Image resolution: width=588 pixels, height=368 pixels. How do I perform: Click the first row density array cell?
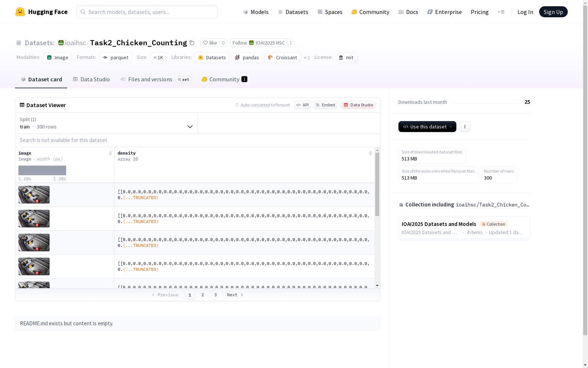point(244,195)
